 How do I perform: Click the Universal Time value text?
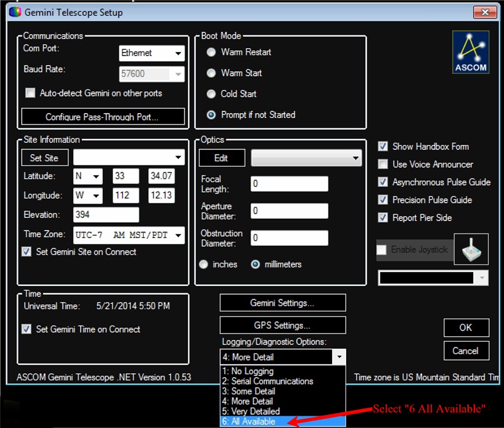tap(133, 306)
